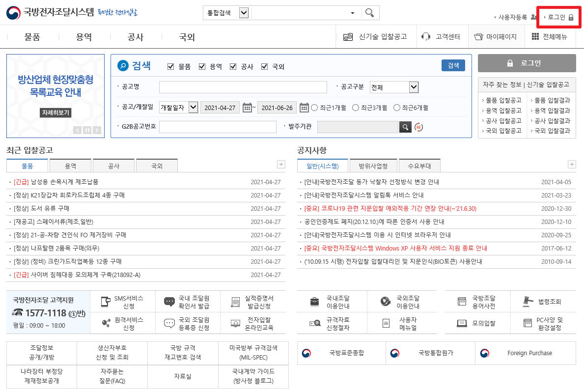Click plus icon beside 최근 입찰공고 tabs
The height and width of the screenshot is (392, 584).
pyautogui.click(x=281, y=165)
